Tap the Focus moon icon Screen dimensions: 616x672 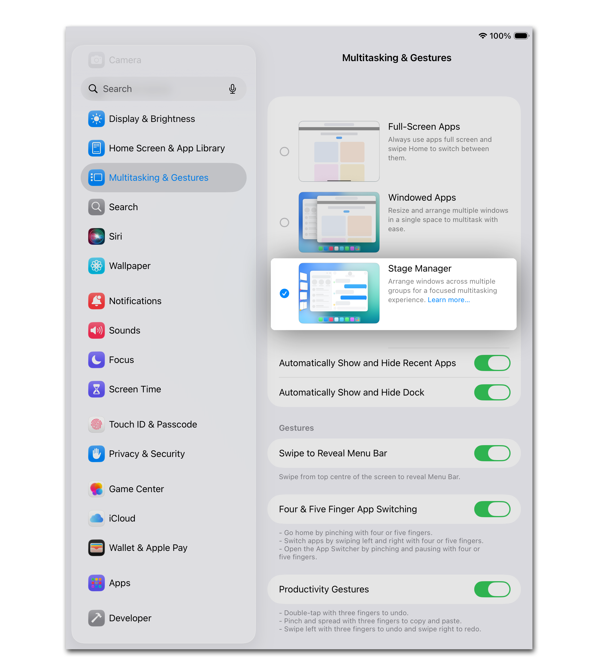pyautogui.click(x=96, y=359)
